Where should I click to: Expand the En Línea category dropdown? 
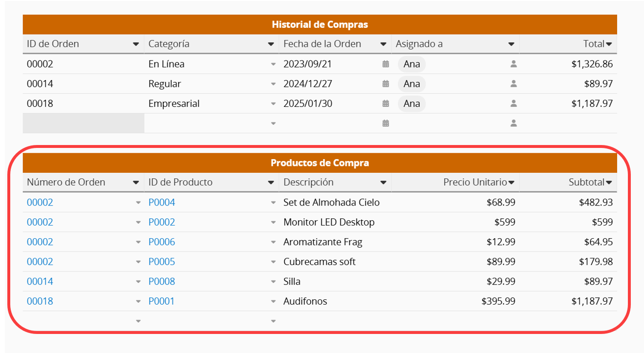coord(273,64)
